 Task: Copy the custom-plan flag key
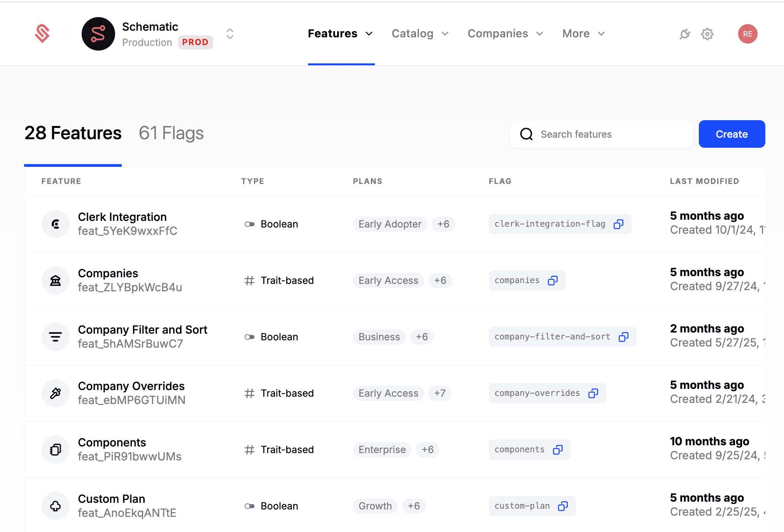563,506
